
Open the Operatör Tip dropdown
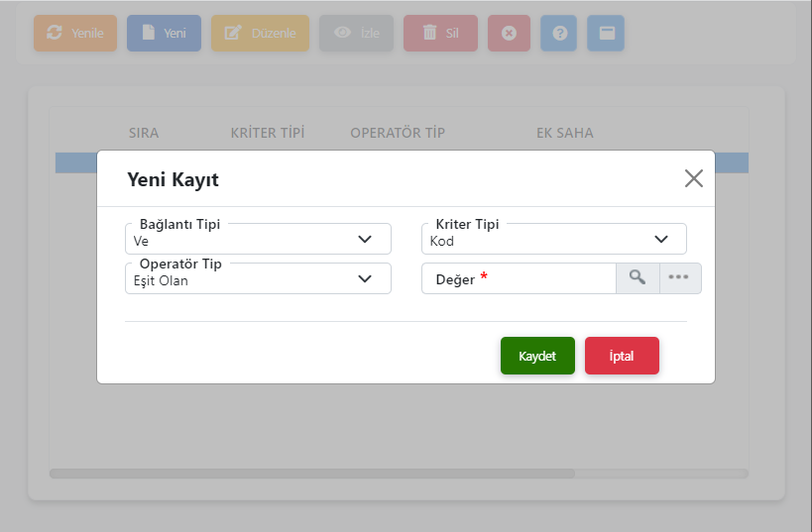click(258, 279)
